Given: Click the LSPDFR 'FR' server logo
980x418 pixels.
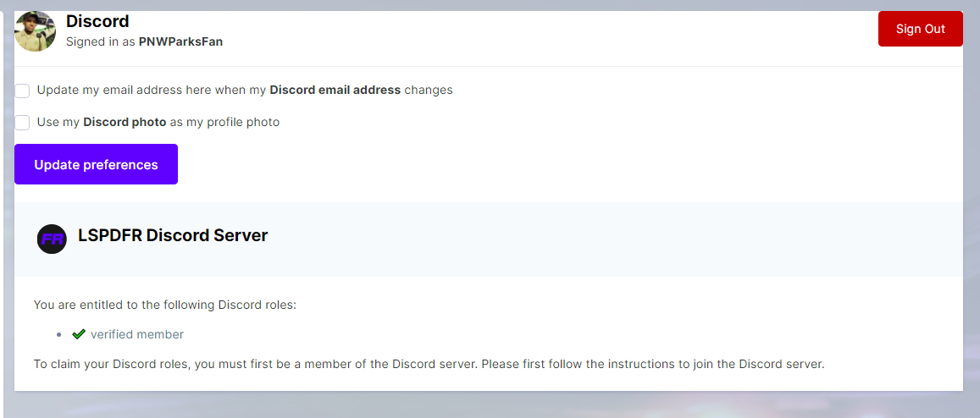Looking at the screenshot, I should [x=52, y=239].
